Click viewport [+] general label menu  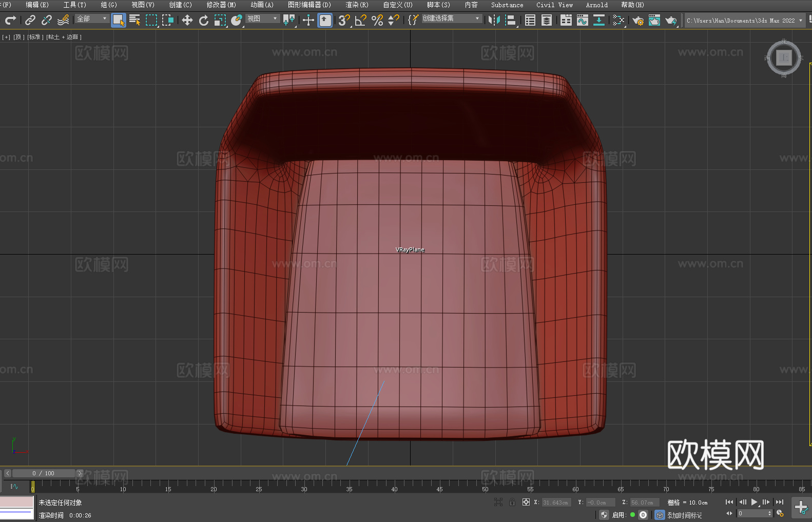[x=6, y=37]
